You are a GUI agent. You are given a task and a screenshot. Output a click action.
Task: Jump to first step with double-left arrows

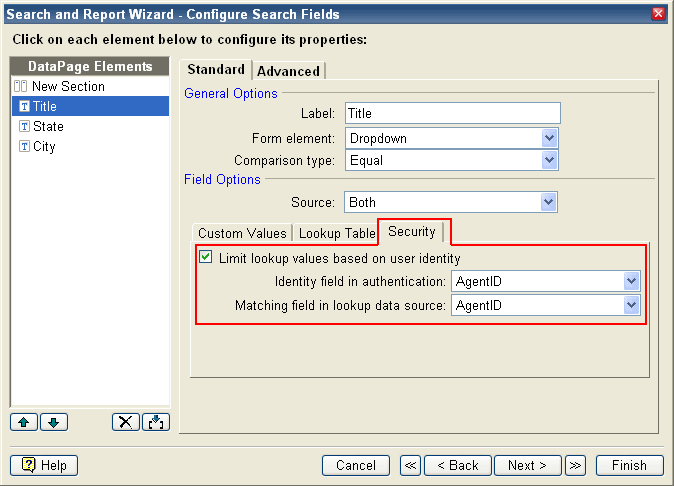(411, 465)
